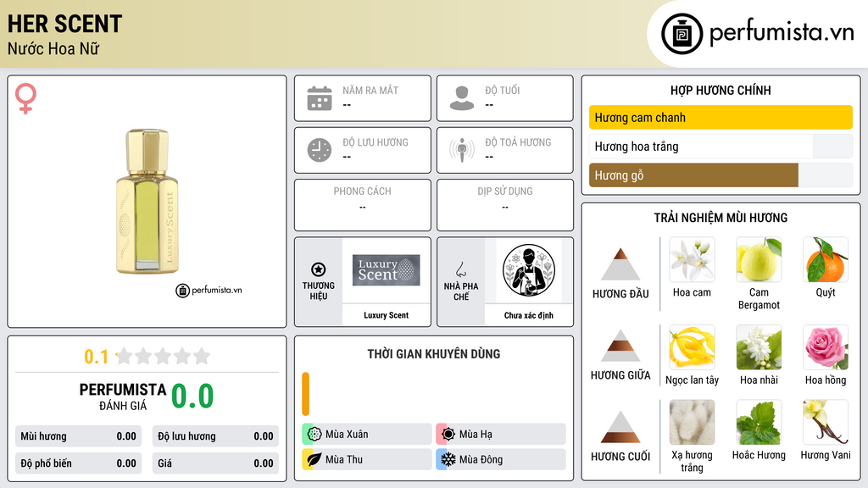The image size is (868, 488).
Task: Open the Giá score box
Action: 215,463
